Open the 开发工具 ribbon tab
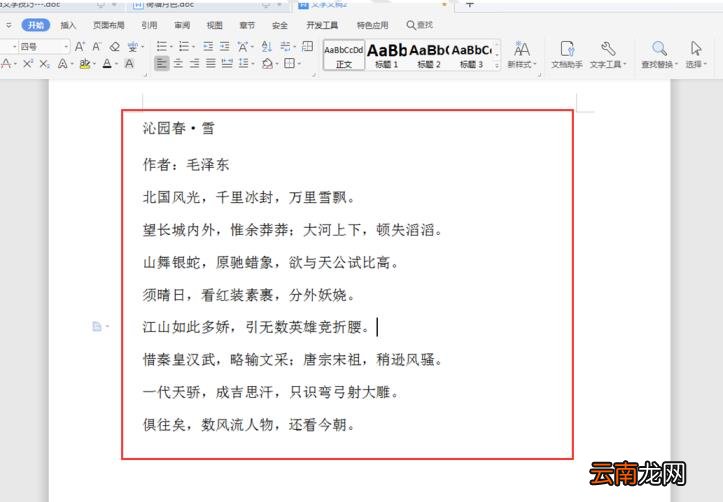Screen dimensions: 723x502 tap(322, 25)
